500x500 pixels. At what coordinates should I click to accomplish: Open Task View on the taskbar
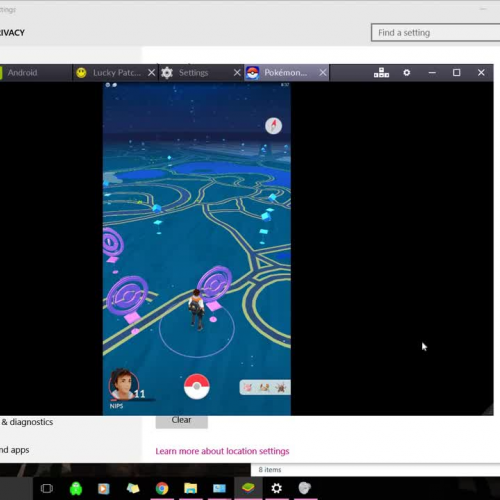(x=47, y=489)
